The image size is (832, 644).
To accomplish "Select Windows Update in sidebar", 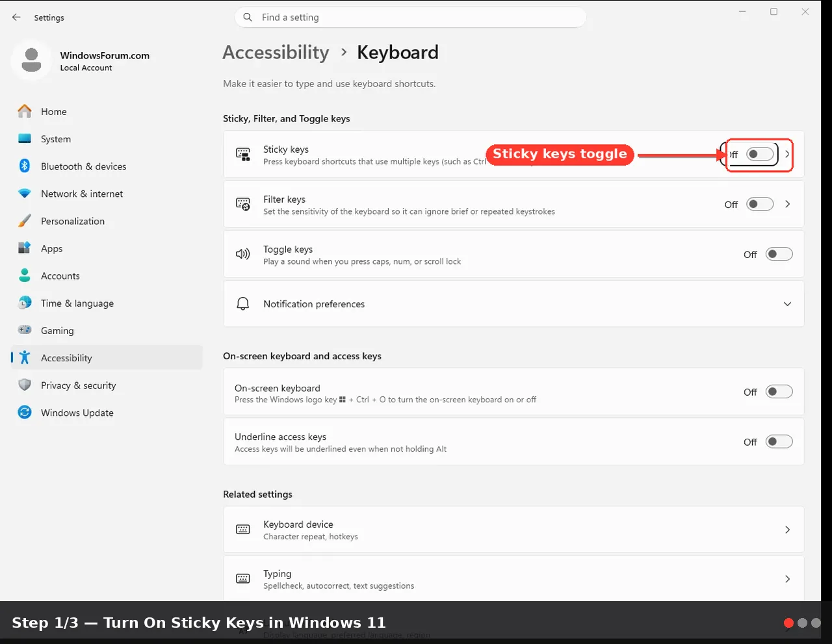I will [x=107, y=412].
